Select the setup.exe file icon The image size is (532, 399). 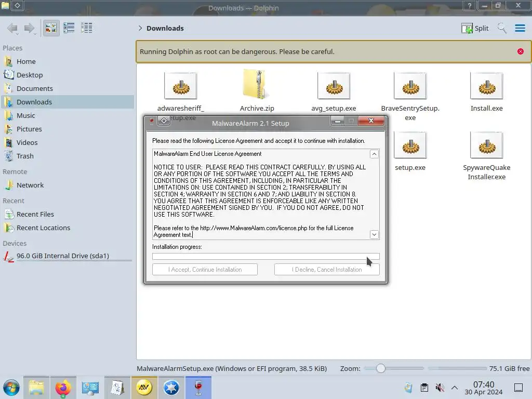point(410,145)
